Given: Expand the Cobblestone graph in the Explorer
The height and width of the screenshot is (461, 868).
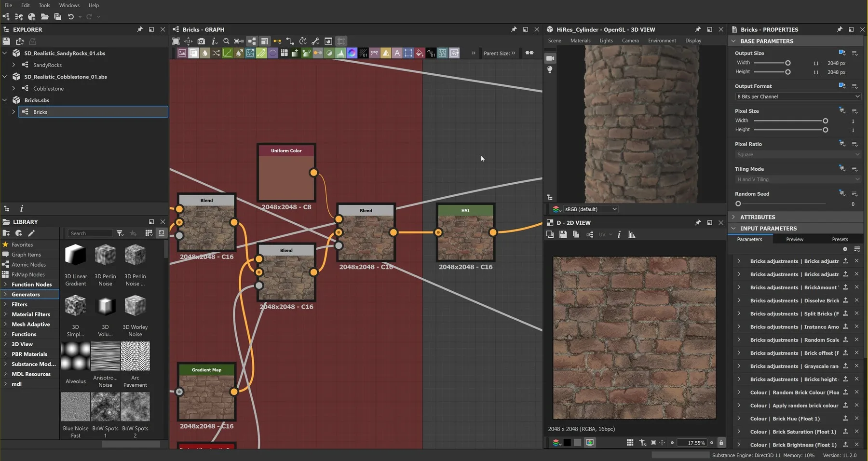Looking at the screenshot, I should tap(13, 88).
